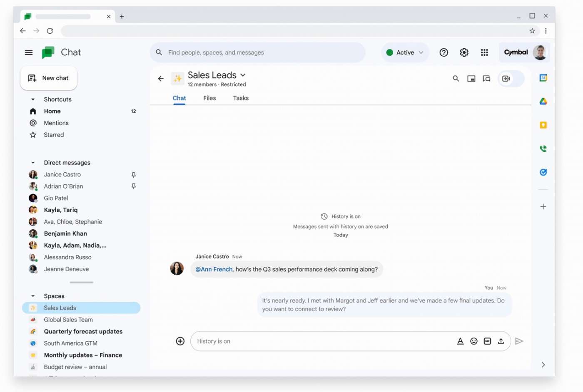Click the Find people, spaces, and messages field
This screenshot has width=583, height=392.
(x=258, y=52)
